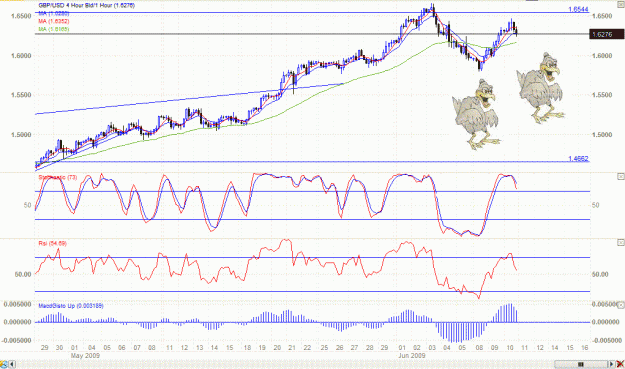Viewport: 625px width, 369px height.
Task: Click the horizontal scrollbar thumb
Action: point(581,364)
